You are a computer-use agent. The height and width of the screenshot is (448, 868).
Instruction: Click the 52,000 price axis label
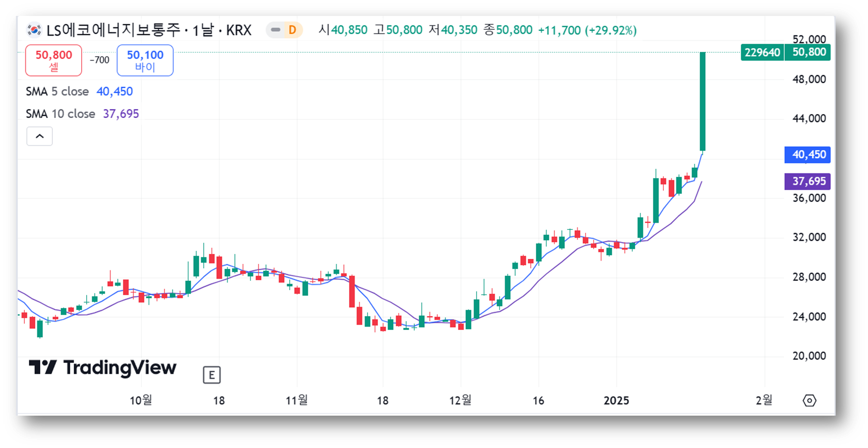[809, 39]
